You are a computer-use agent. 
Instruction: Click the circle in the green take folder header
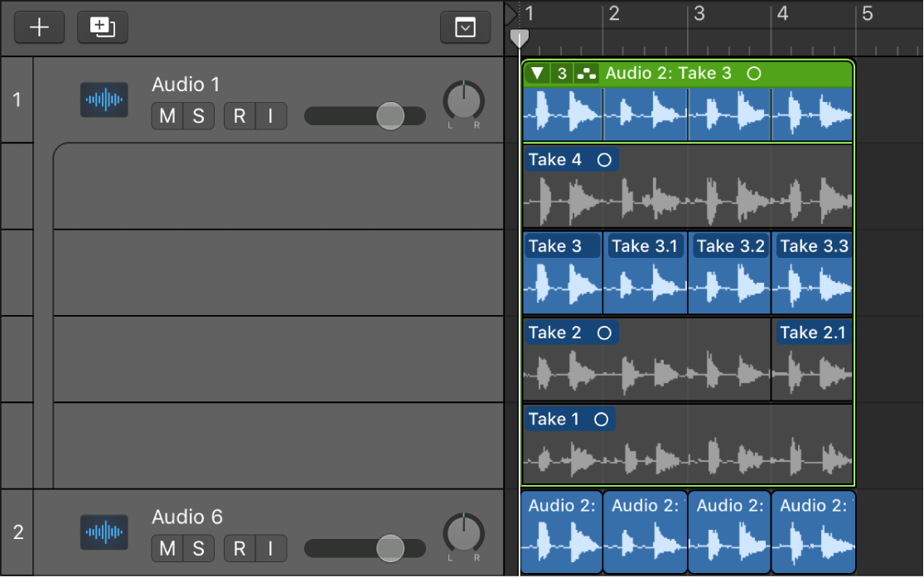click(752, 73)
